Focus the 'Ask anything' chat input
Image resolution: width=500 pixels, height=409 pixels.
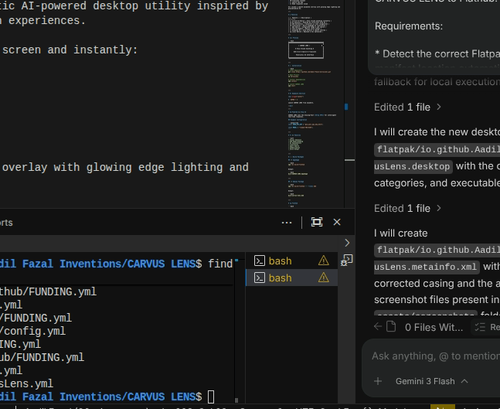point(436,356)
